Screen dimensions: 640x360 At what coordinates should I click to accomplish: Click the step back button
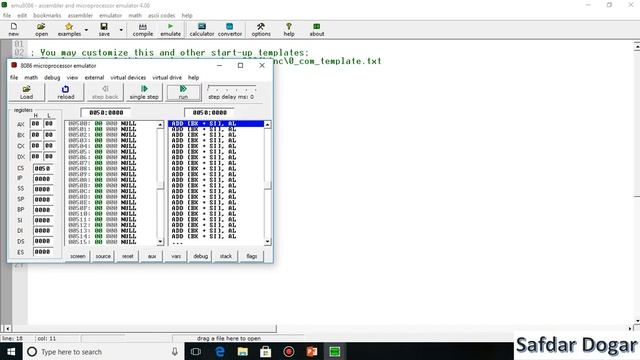point(105,92)
